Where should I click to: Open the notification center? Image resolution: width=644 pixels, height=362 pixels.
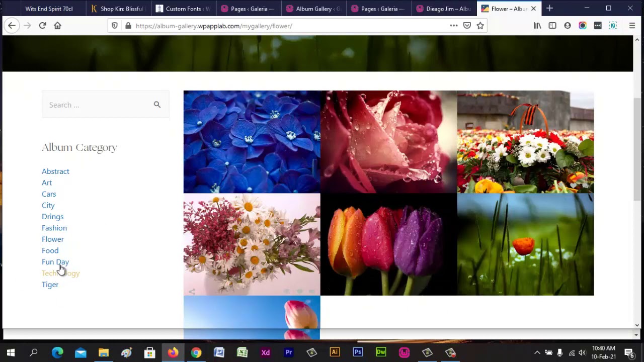[x=628, y=352]
